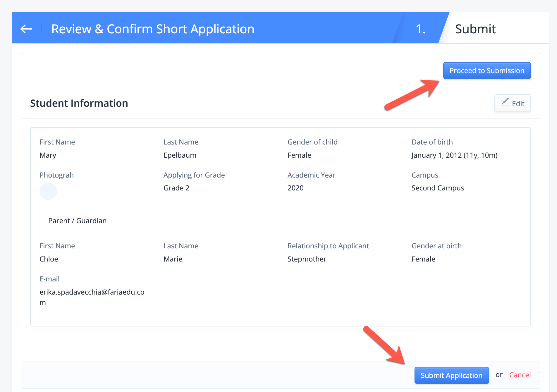
Task: Click the Stepmother relationship value
Action: point(307,259)
